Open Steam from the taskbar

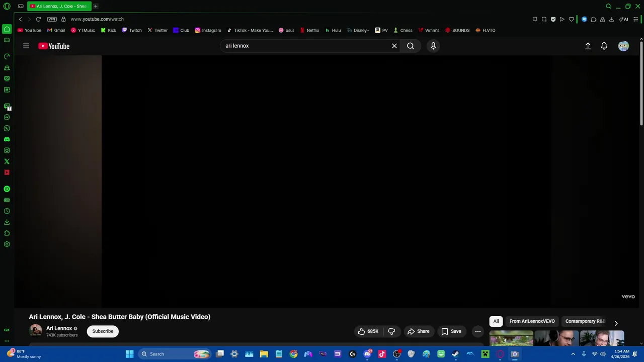[x=455, y=354]
